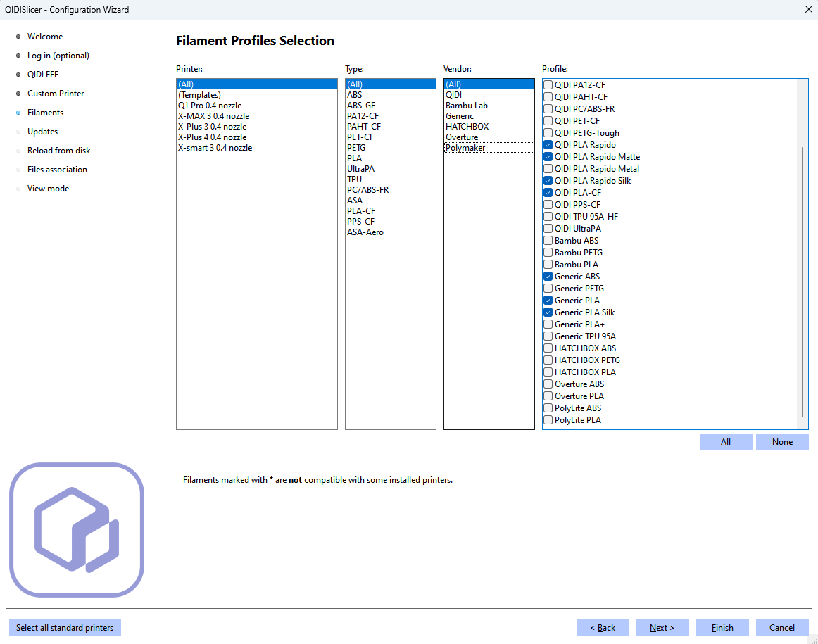Viewport: 818px width, 644px height.
Task: Choose PETG in the Type list
Action: tap(356, 148)
